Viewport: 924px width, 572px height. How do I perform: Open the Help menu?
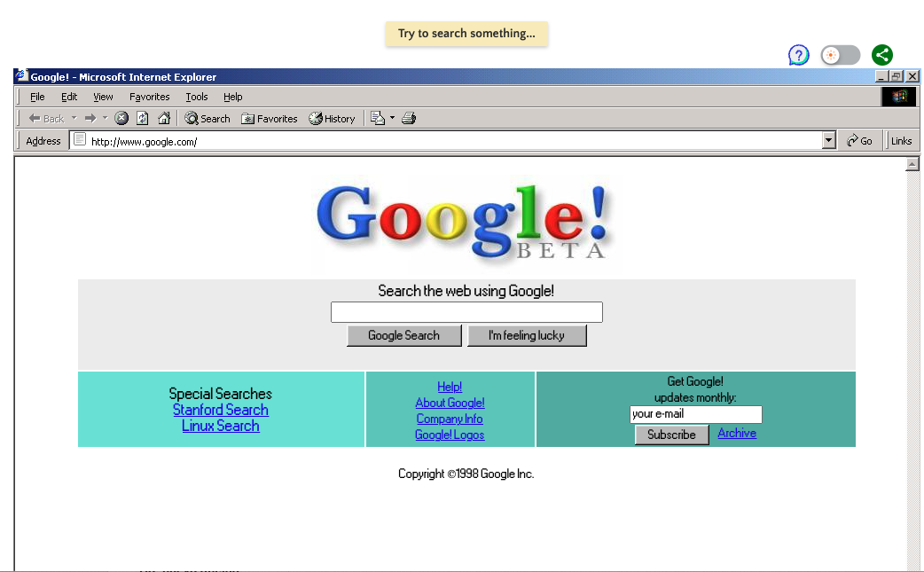click(232, 97)
